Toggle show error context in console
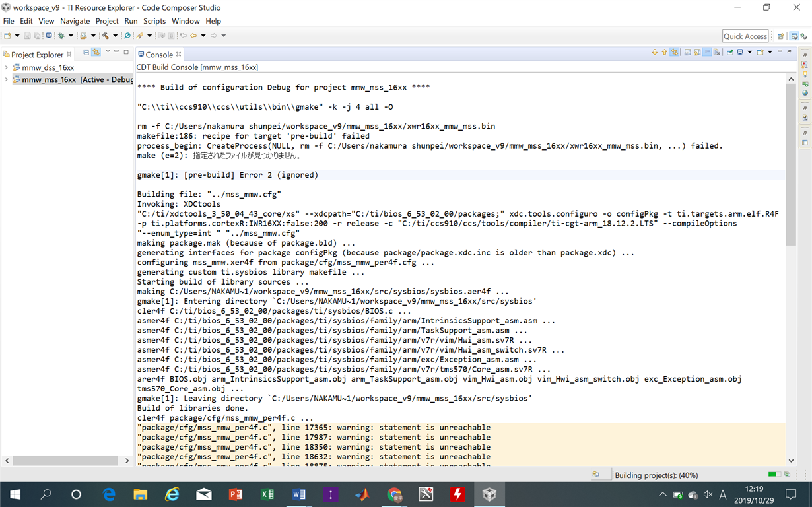Viewport: 812px width, 507px height. pyautogui.click(x=675, y=52)
